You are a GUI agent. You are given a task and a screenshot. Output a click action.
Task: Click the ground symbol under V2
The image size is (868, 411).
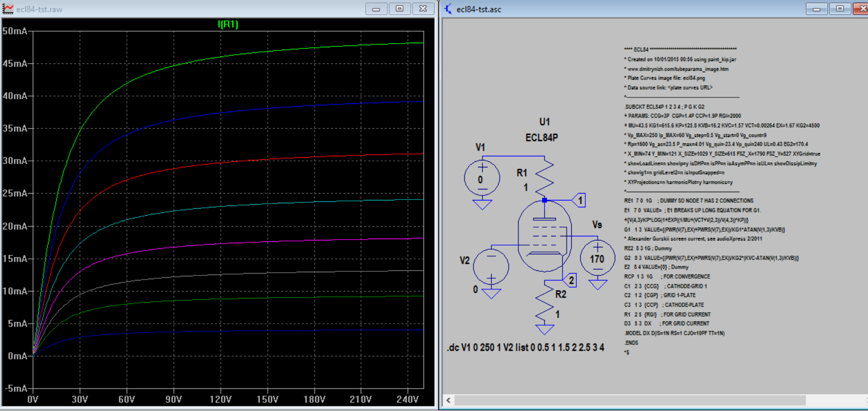coord(491,293)
